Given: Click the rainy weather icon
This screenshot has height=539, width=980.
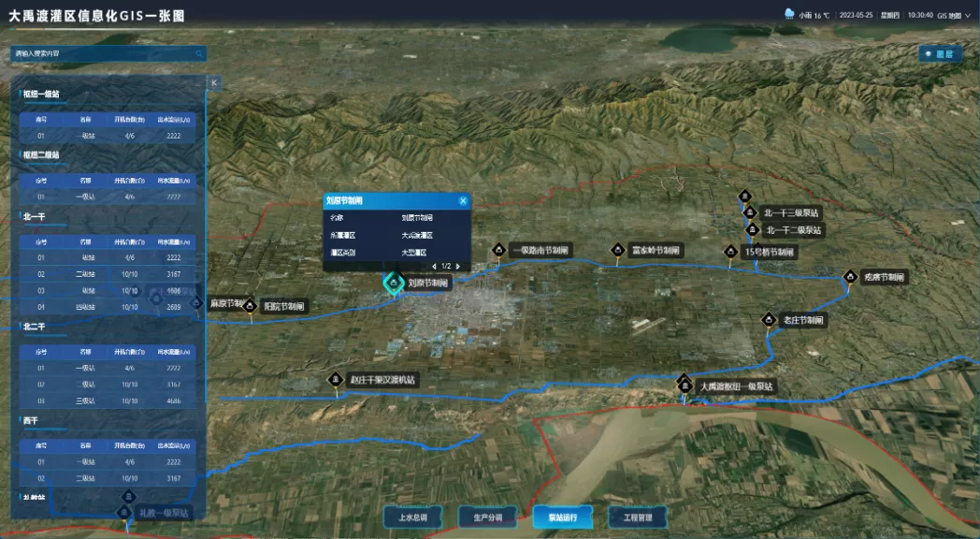Looking at the screenshot, I should [789, 14].
